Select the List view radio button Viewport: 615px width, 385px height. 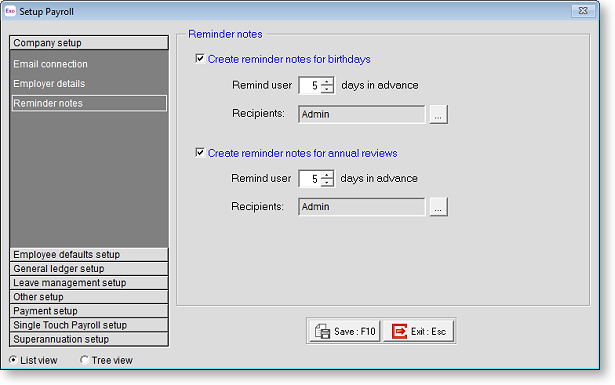13,360
